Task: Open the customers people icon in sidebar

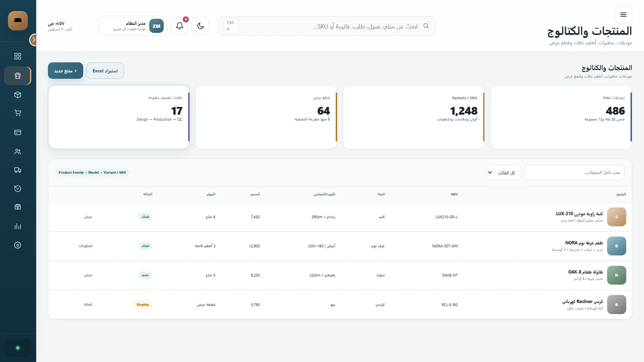Action: tap(18, 152)
